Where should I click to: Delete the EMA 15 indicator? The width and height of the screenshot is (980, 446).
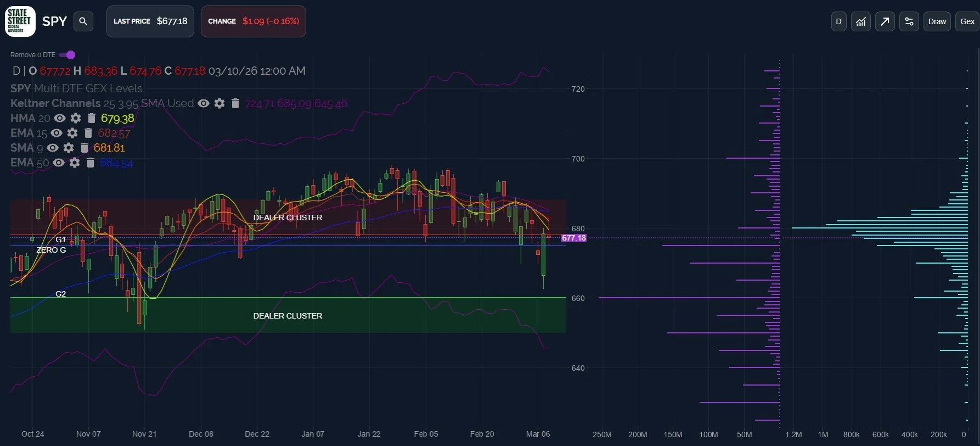click(x=88, y=133)
